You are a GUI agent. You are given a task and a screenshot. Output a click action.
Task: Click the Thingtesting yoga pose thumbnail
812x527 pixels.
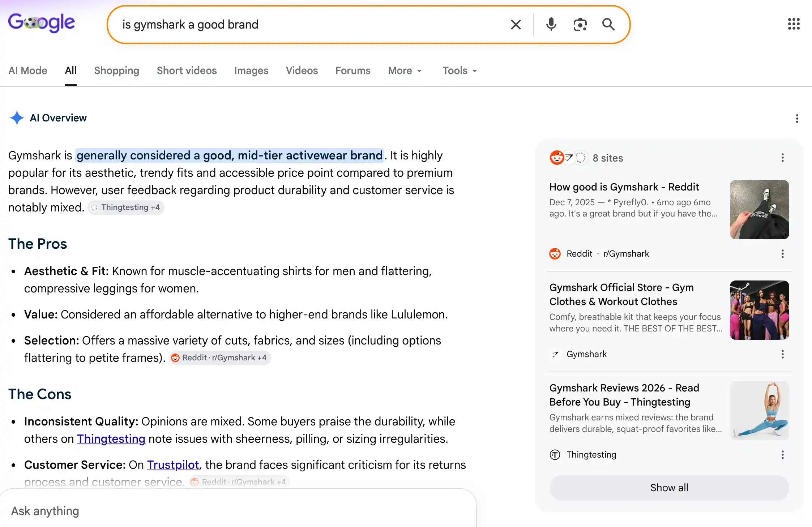click(759, 411)
